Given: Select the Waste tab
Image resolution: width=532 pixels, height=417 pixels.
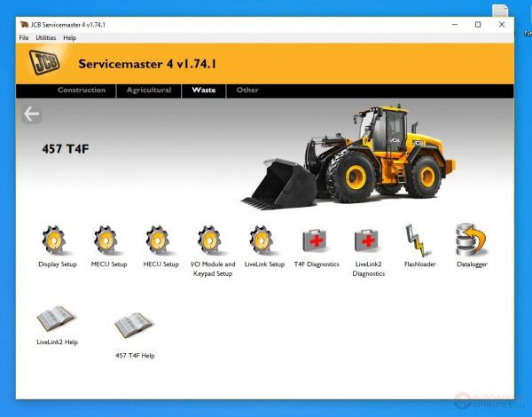Looking at the screenshot, I should coord(204,90).
